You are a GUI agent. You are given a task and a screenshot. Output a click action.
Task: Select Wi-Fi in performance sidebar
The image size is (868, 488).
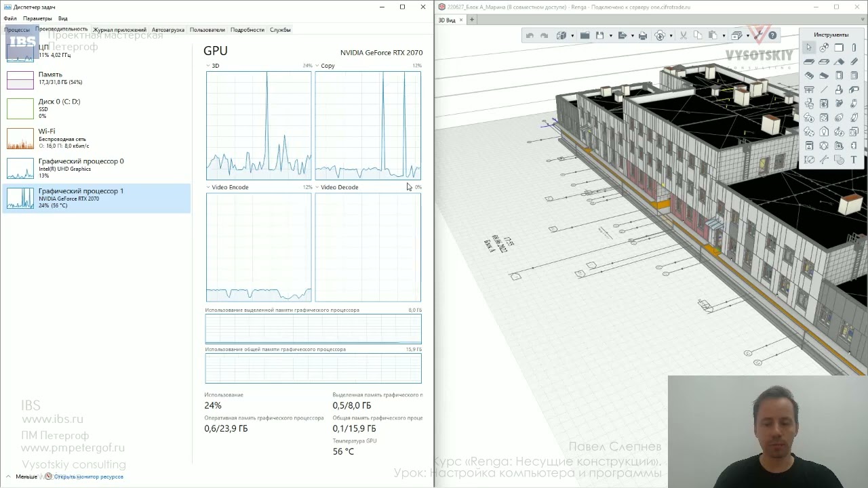[96, 138]
